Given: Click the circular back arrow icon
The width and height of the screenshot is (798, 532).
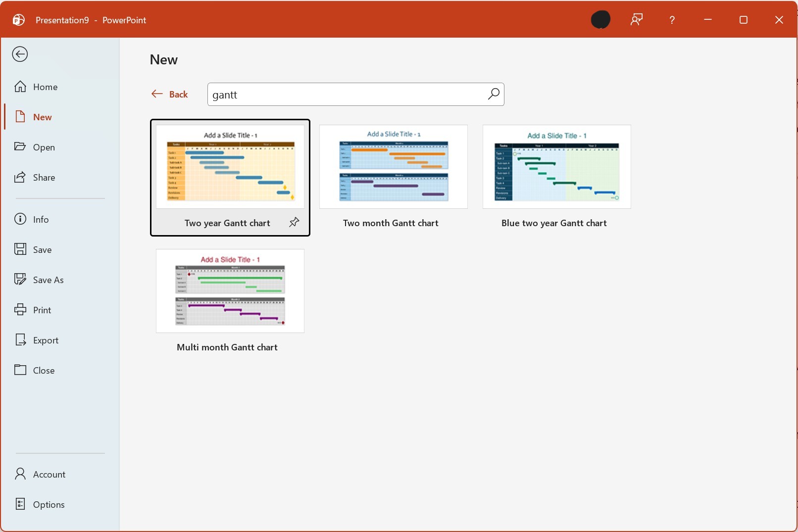Looking at the screenshot, I should (20, 54).
